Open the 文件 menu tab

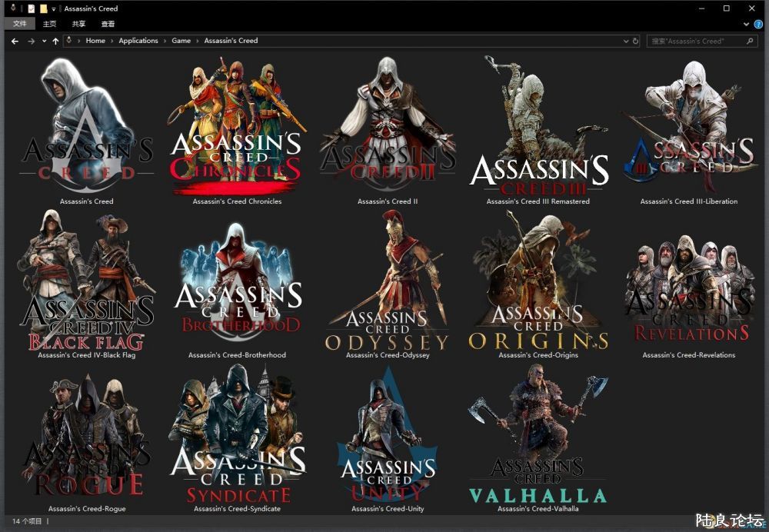[20, 24]
